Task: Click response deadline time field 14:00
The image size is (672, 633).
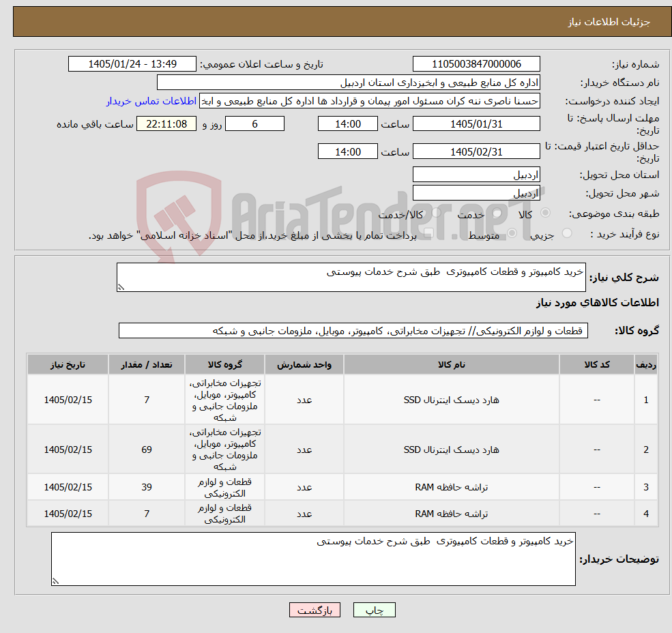Action: (x=347, y=124)
